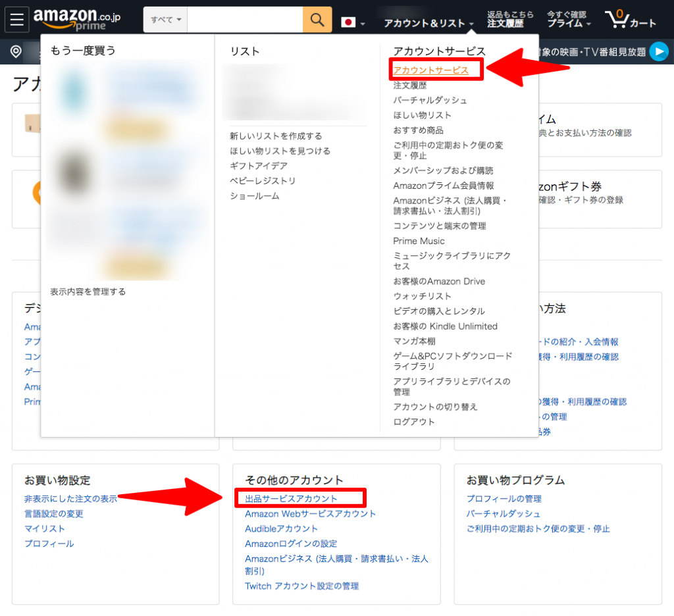Open Amazonプライム会員情報
The width and height of the screenshot is (674, 616).
[x=444, y=186]
